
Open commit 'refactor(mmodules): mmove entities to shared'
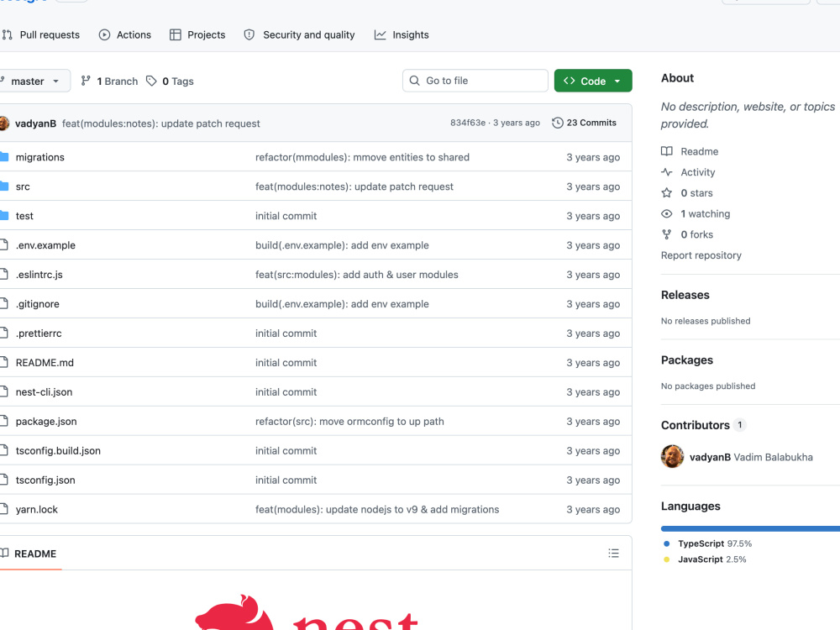[362, 157]
